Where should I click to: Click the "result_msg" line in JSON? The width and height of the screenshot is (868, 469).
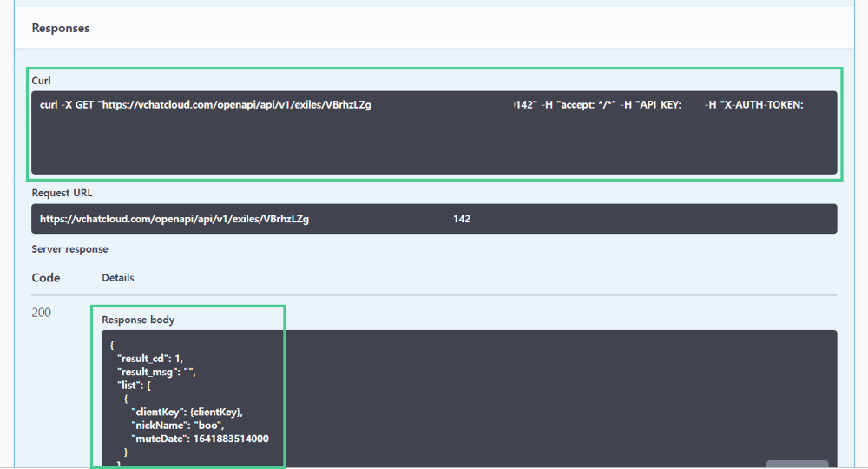click(x=157, y=372)
